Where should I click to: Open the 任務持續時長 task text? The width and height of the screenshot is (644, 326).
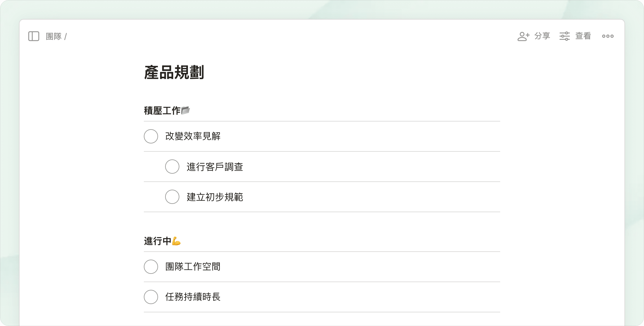tap(193, 297)
